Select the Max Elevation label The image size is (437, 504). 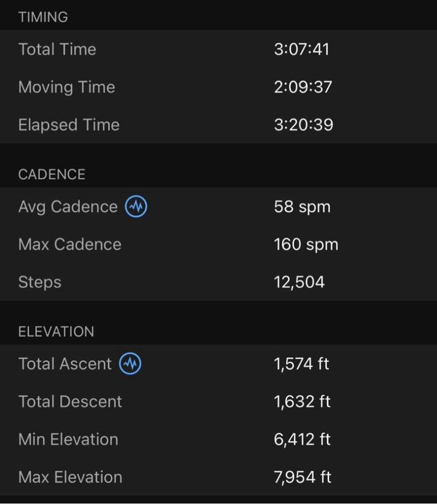(70, 477)
